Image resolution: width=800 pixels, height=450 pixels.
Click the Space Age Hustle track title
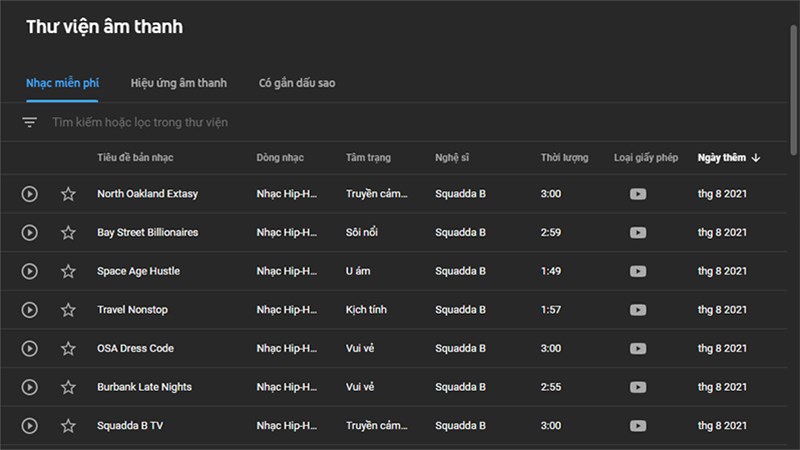point(138,271)
